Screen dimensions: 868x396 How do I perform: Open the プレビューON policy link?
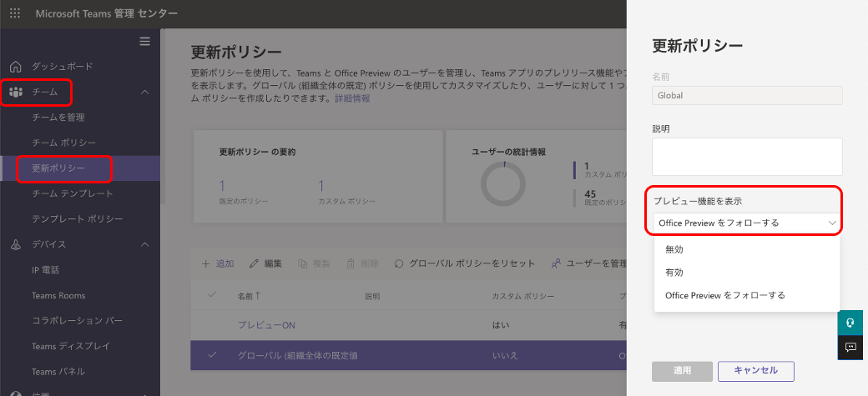click(x=267, y=325)
